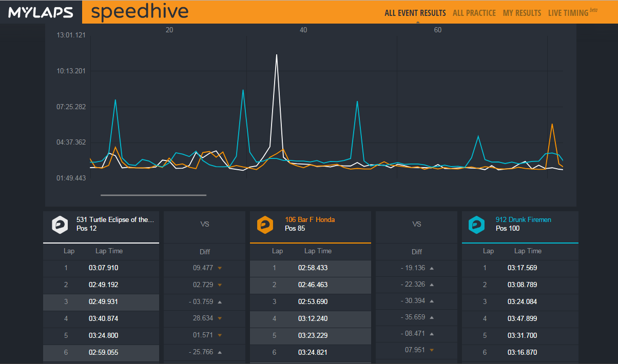Select lap 3 row with time 02:49.931

[101, 301]
